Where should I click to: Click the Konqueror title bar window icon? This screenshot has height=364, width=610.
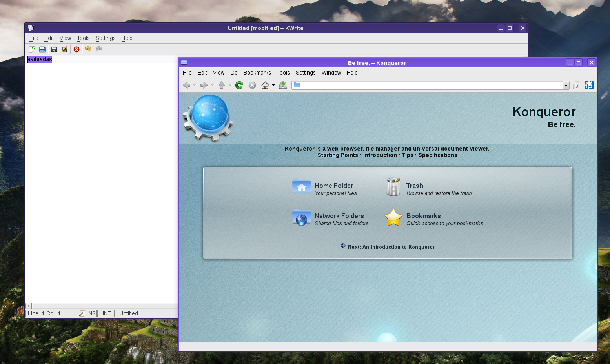[x=184, y=62]
